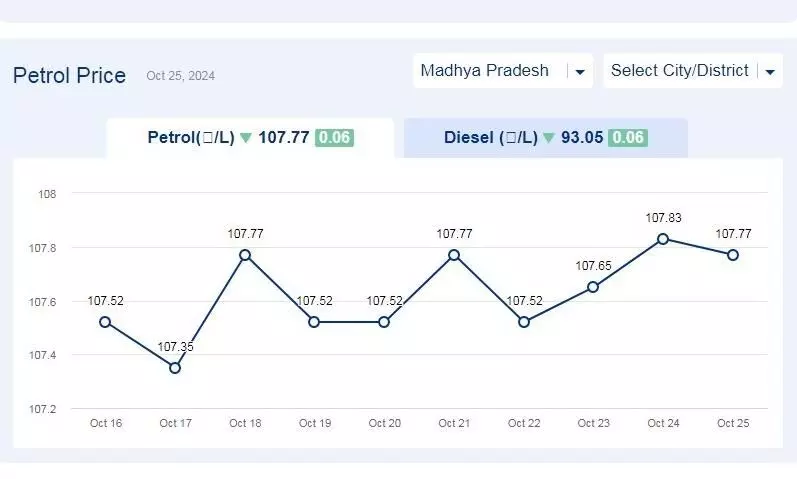This screenshot has height=479, width=797.
Task: Select the Oct 17 data point at 107.35
Action: coord(175,368)
